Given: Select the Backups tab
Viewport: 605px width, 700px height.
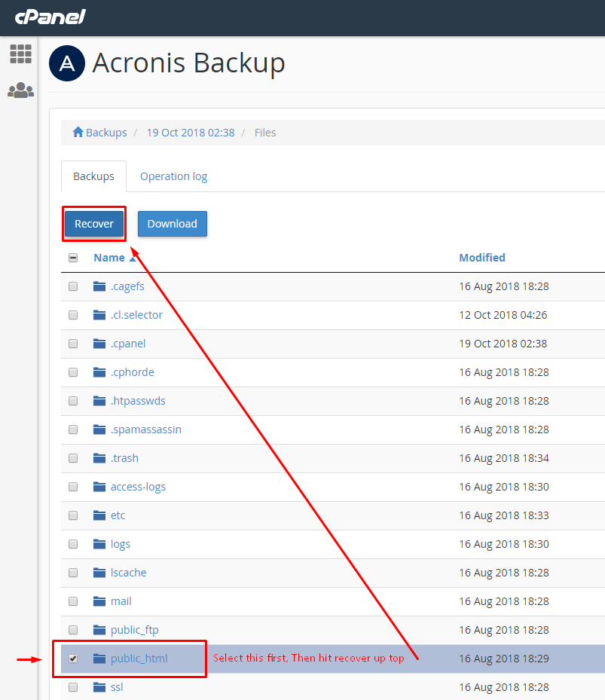Looking at the screenshot, I should (x=93, y=176).
